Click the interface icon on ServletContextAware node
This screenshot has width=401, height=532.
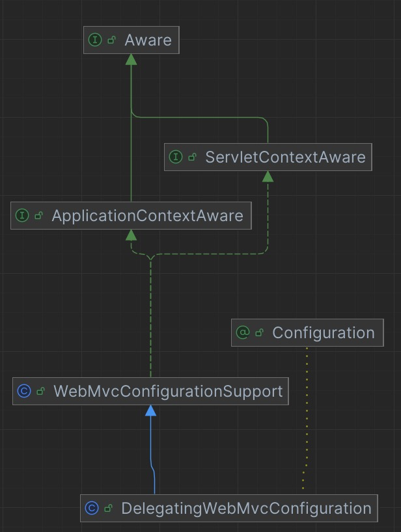tap(176, 157)
